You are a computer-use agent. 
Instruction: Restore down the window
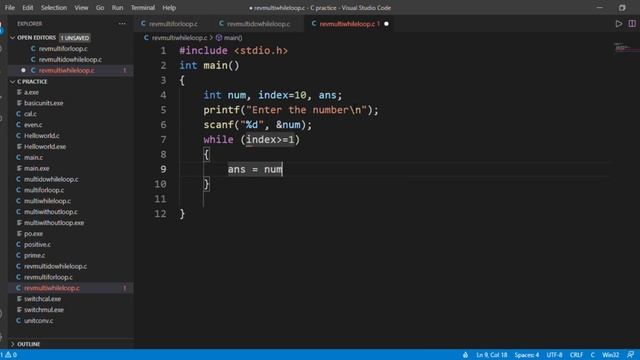622,8
